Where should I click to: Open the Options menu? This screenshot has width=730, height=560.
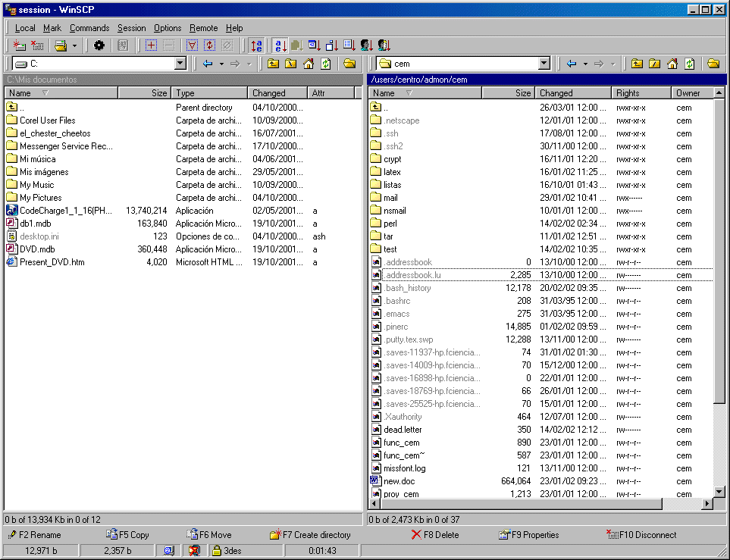168,28
